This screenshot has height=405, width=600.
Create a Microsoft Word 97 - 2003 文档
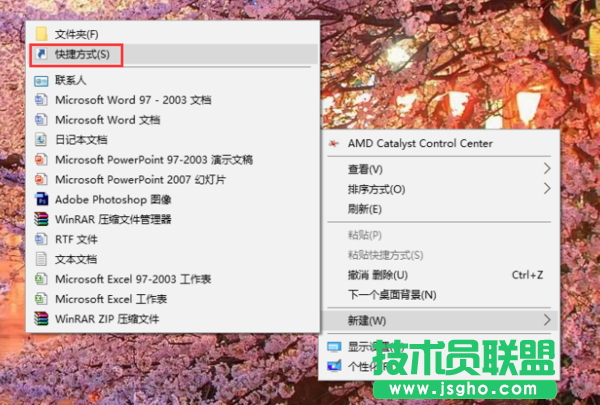click(173, 100)
